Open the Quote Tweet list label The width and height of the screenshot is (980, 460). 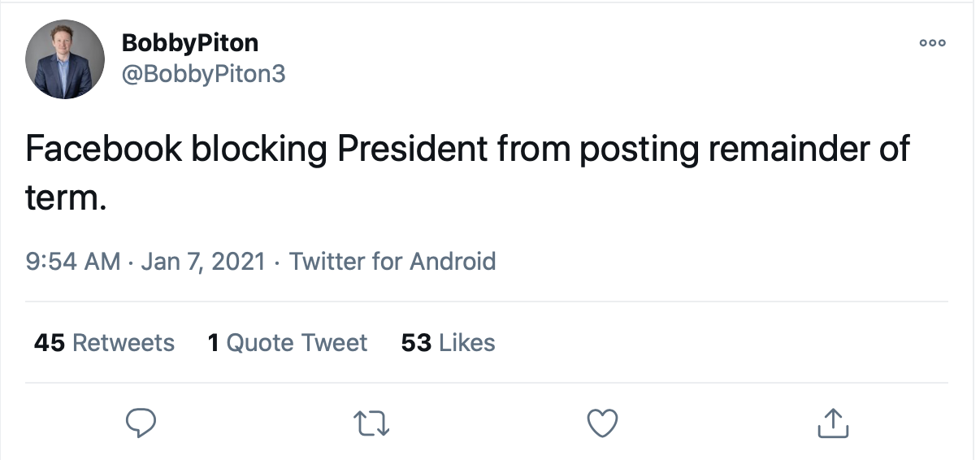point(297,343)
